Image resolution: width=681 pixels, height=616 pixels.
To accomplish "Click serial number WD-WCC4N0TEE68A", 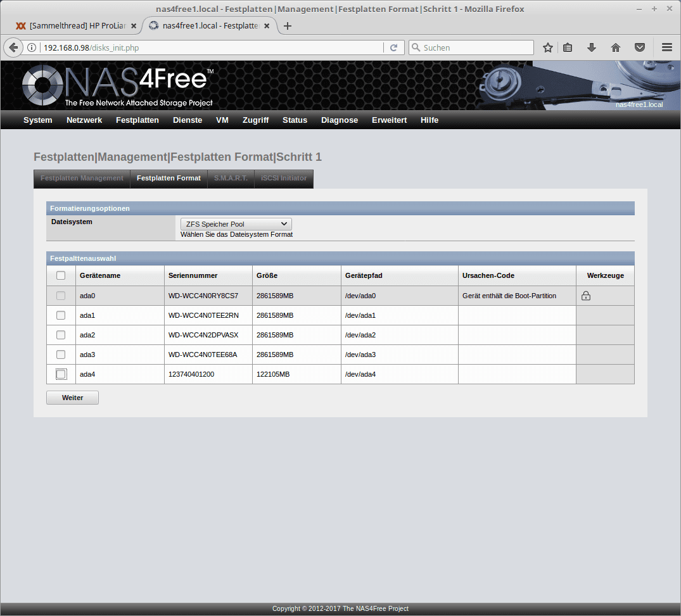I will [x=203, y=355].
